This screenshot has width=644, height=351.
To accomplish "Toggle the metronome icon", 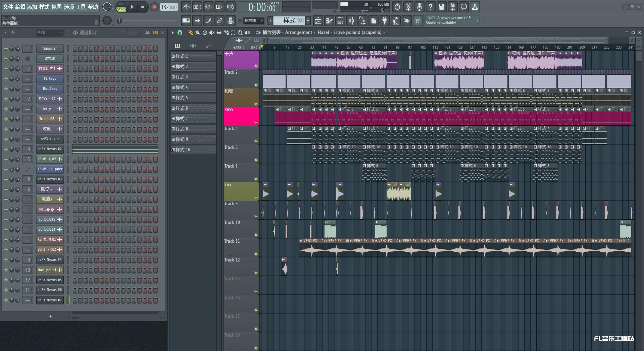I will pyautogui.click(x=186, y=7).
